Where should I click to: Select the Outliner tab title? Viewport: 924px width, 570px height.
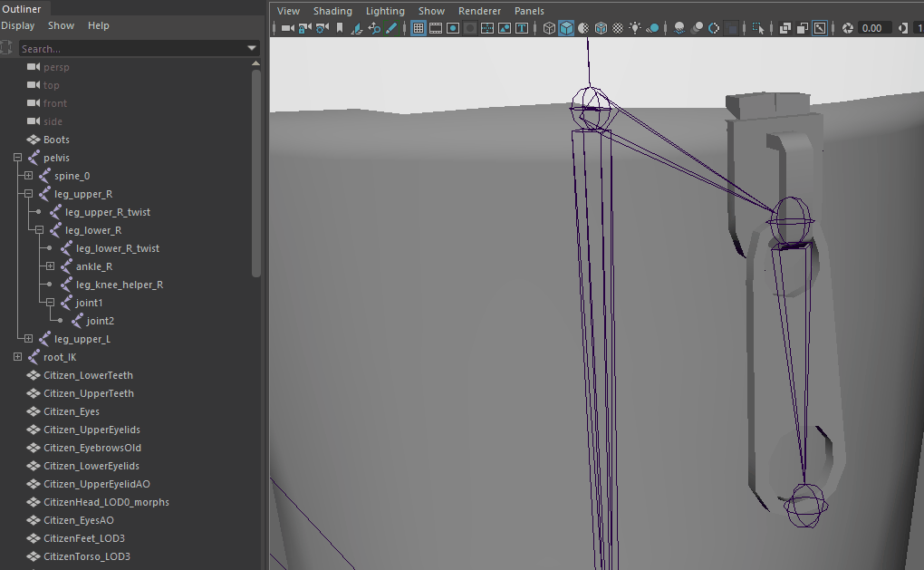point(22,9)
